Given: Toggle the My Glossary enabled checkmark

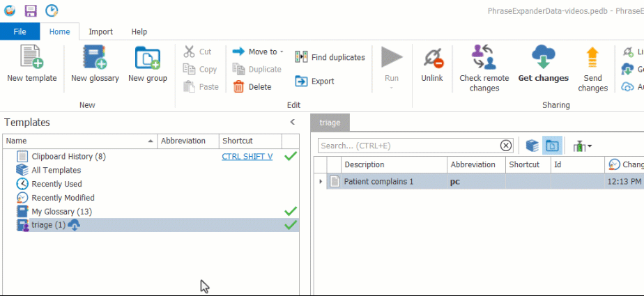Looking at the screenshot, I should [291, 211].
